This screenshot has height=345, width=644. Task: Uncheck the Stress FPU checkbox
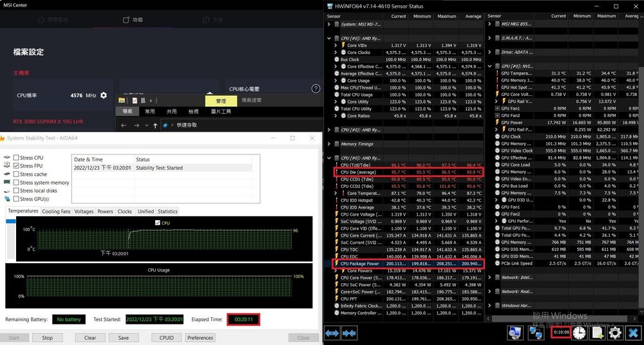(16, 166)
